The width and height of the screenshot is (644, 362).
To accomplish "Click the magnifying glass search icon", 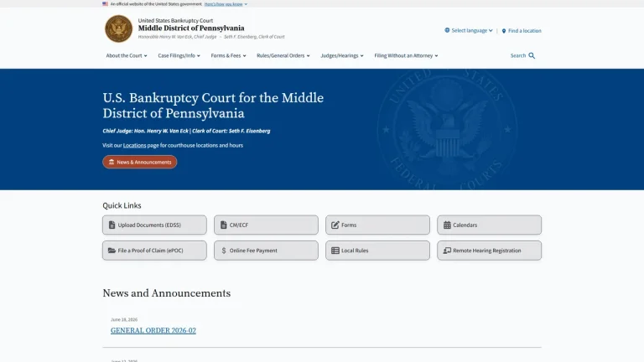I will click(x=532, y=55).
